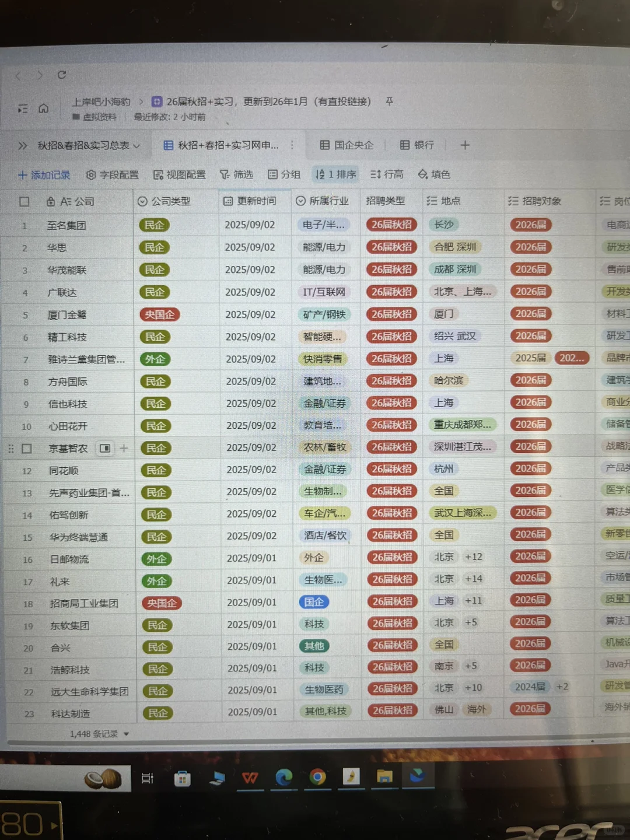This screenshot has width=630, height=840.
Task: Open Google Chrome from taskbar
Action: click(318, 776)
